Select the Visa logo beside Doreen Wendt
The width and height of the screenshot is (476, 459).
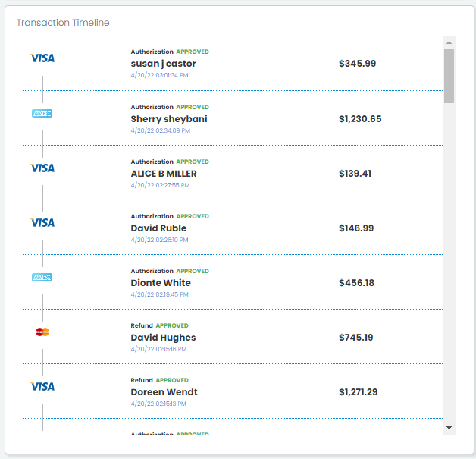(x=42, y=386)
